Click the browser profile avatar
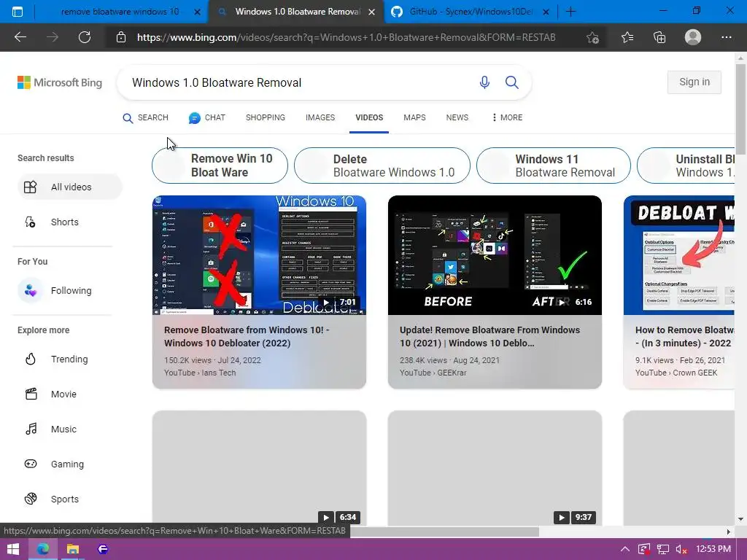Screen dimensions: 747x560 693,37
